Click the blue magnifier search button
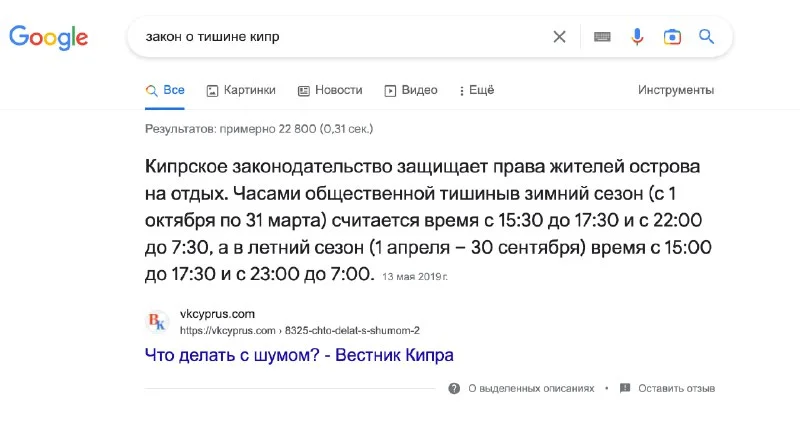Image resolution: width=800 pixels, height=426 pixels. tap(706, 37)
